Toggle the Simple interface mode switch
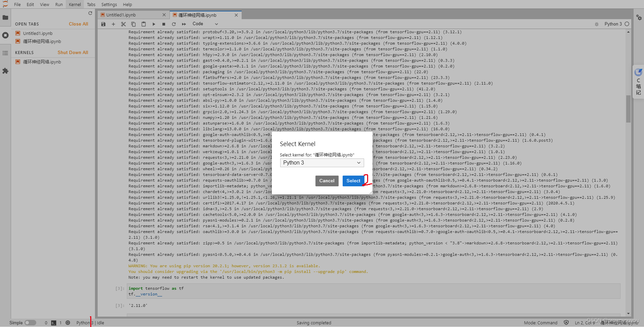The image size is (644, 327). (30, 323)
